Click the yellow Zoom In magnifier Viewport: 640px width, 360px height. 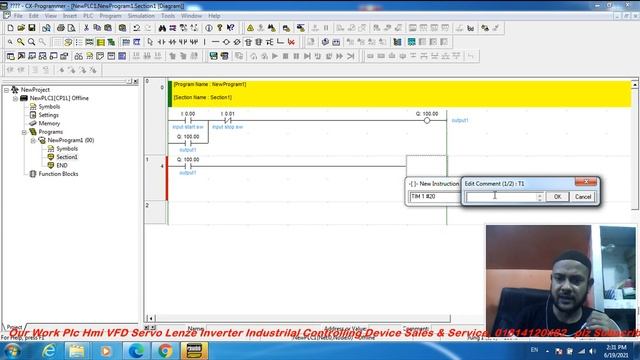tap(20, 42)
